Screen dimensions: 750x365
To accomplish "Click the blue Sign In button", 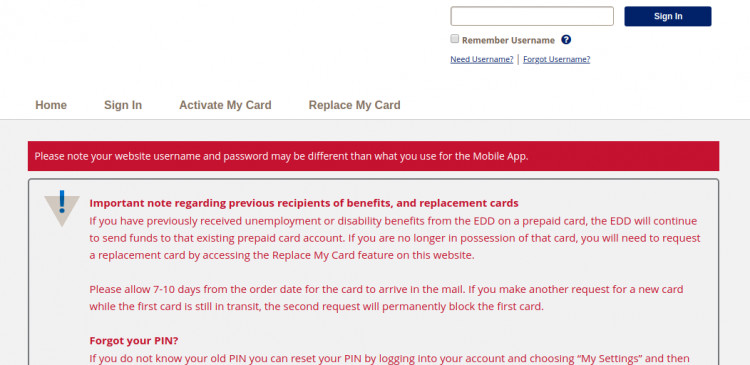I will click(x=667, y=16).
